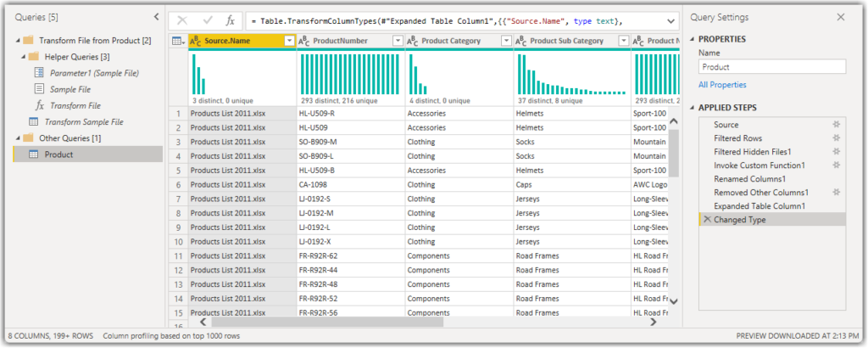Select Source.Name column header

[x=242, y=41]
